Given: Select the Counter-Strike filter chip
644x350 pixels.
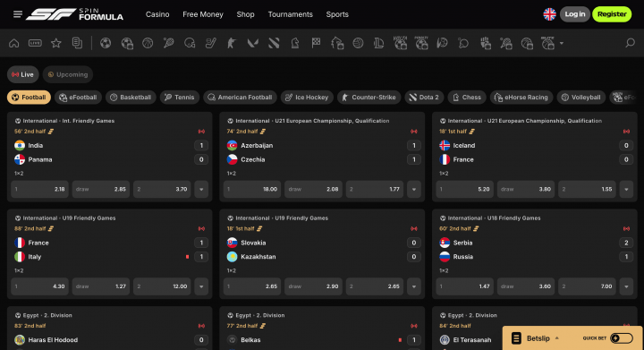Looking at the screenshot, I should 369,98.
